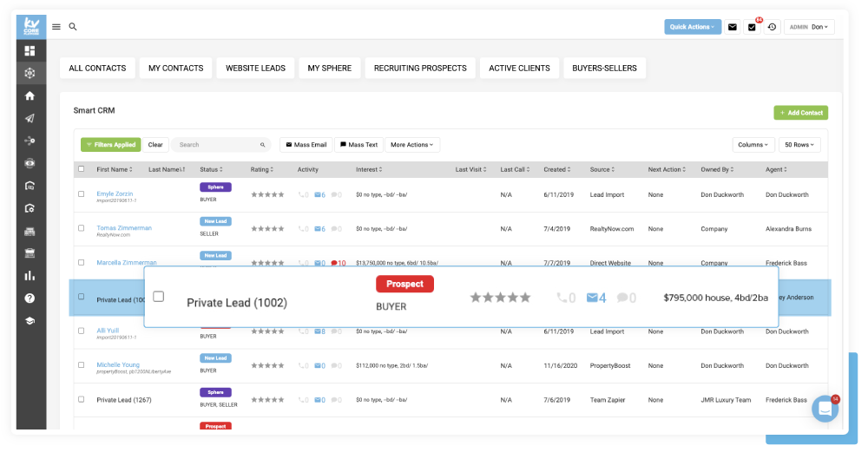Open the mail envelope icon in header
The width and height of the screenshot is (868, 459).
[733, 27]
